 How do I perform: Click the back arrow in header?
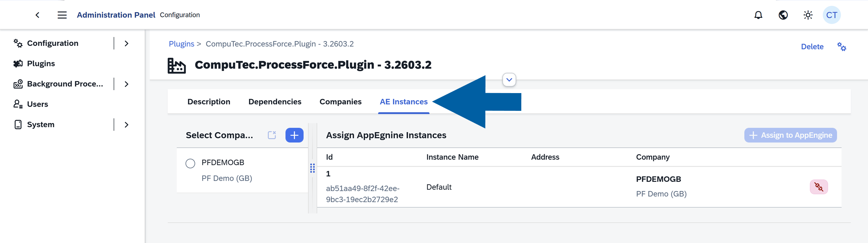(x=37, y=15)
